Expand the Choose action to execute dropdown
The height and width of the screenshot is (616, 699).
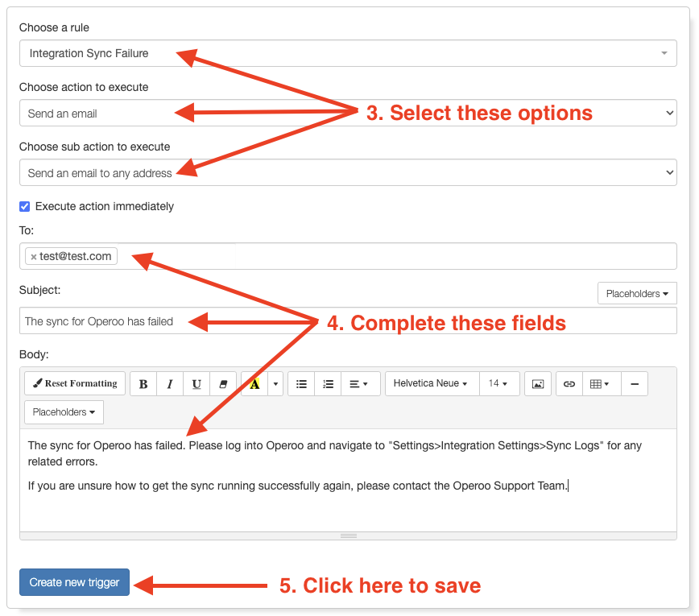tap(348, 113)
